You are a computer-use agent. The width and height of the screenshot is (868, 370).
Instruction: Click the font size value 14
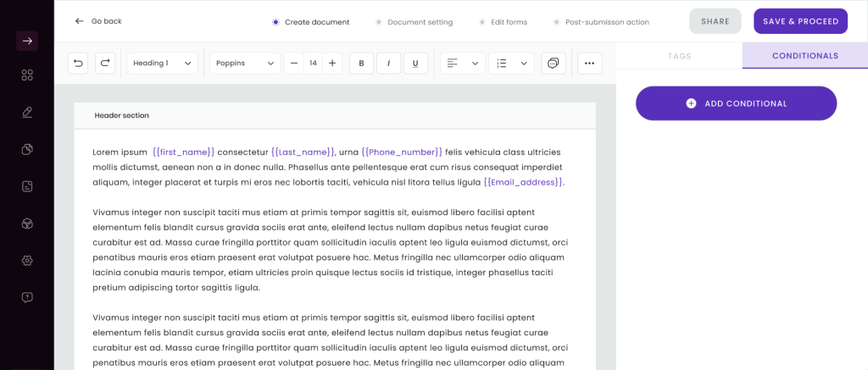(x=314, y=64)
